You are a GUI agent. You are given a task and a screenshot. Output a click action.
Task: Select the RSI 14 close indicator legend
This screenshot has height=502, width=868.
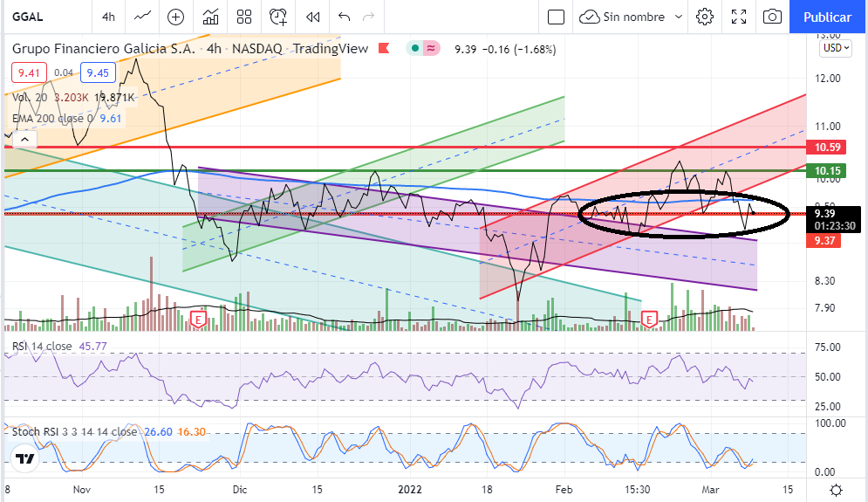click(x=42, y=347)
